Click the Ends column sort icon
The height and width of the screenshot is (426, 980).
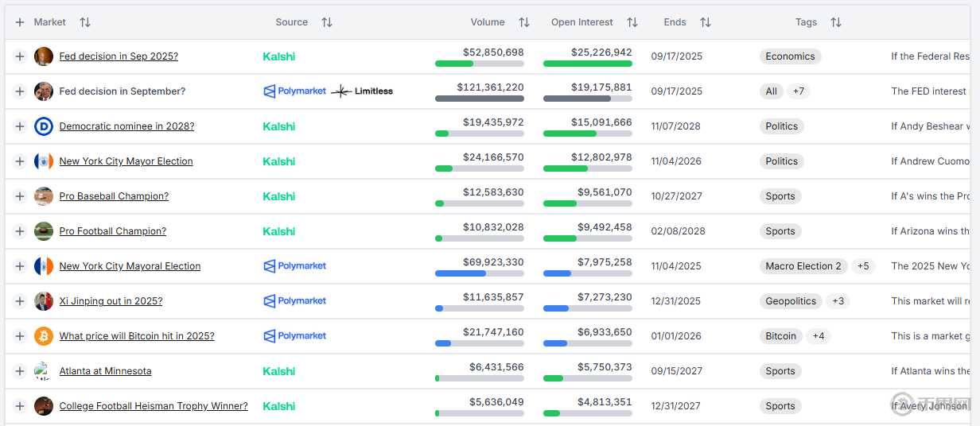tap(705, 22)
